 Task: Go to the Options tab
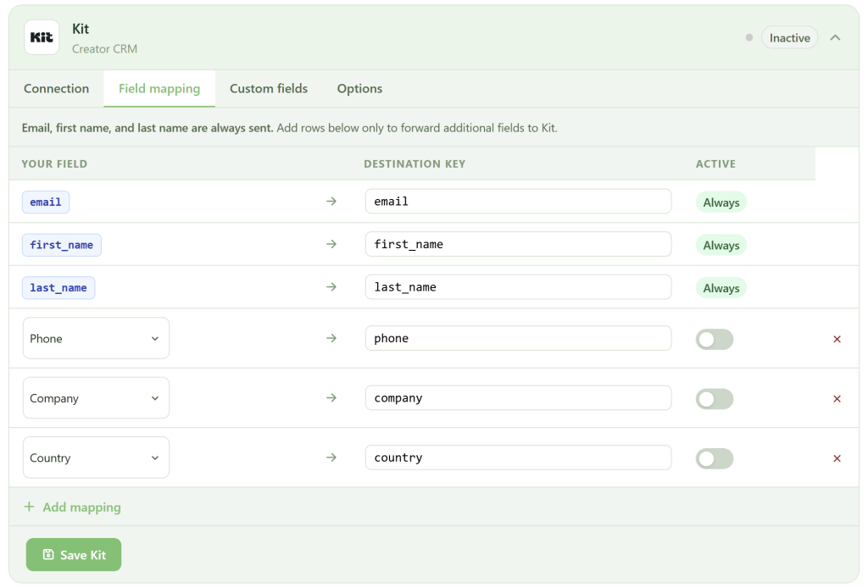pyautogui.click(x=359, y=88)
